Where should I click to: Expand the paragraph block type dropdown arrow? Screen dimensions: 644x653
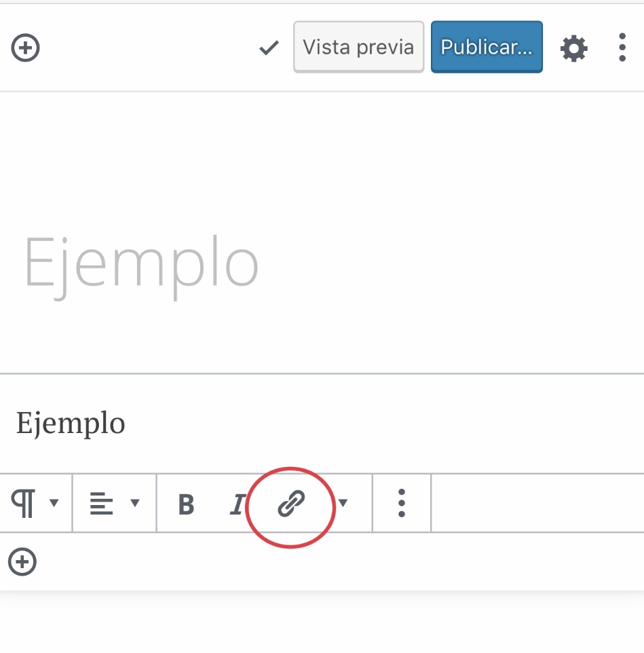tap(54, 503)
